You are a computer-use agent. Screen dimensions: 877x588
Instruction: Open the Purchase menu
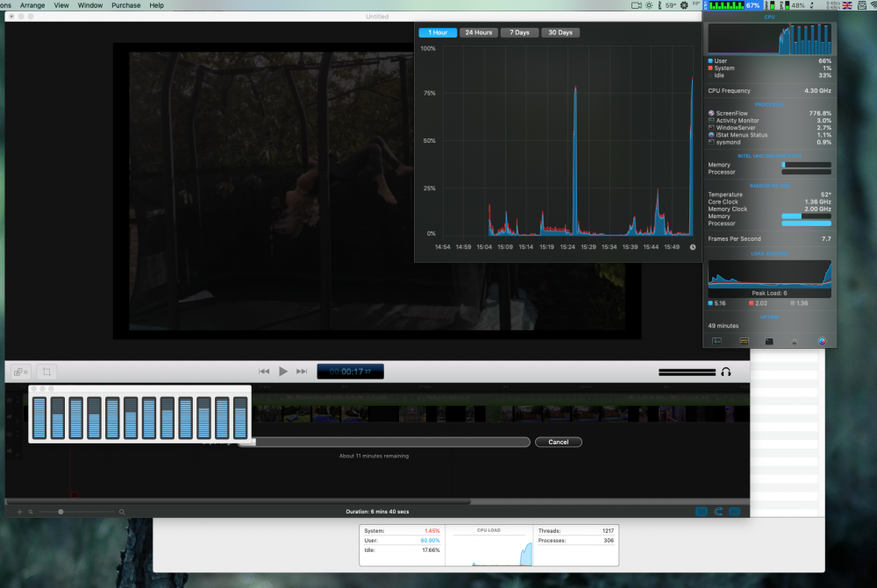coord(125,5)
